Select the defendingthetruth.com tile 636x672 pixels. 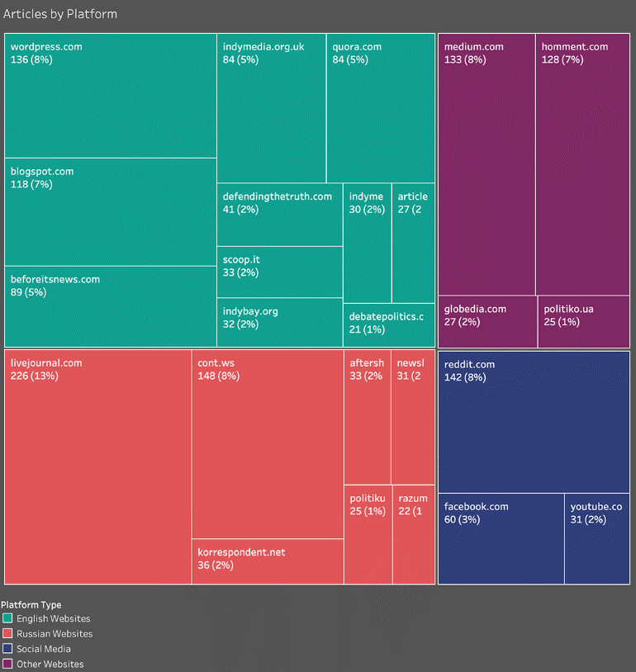pos(280,215)
